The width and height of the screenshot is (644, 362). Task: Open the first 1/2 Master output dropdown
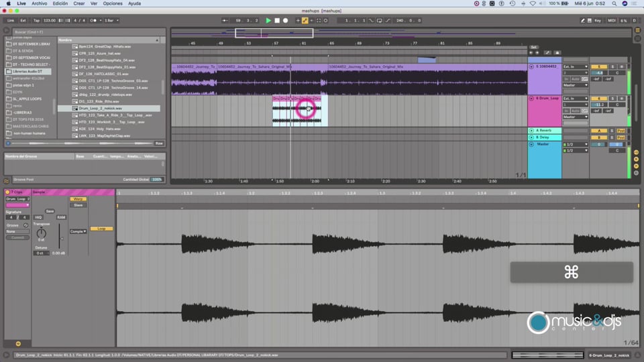(576, 145)
